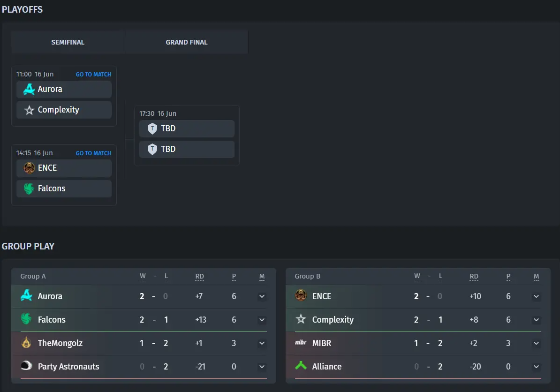Select the Grand Final bracket tab

pos(187,42)
